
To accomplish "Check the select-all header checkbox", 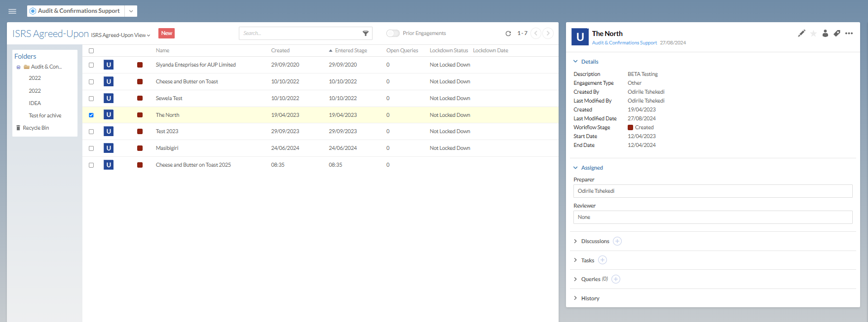I will pos(91,51).
